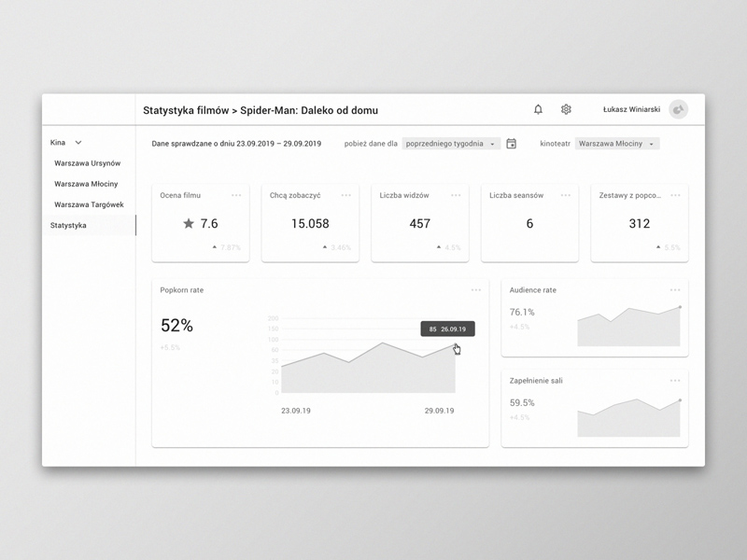
Task: Click the star rating icon in Ocena filmu
Action: (189, 223)
